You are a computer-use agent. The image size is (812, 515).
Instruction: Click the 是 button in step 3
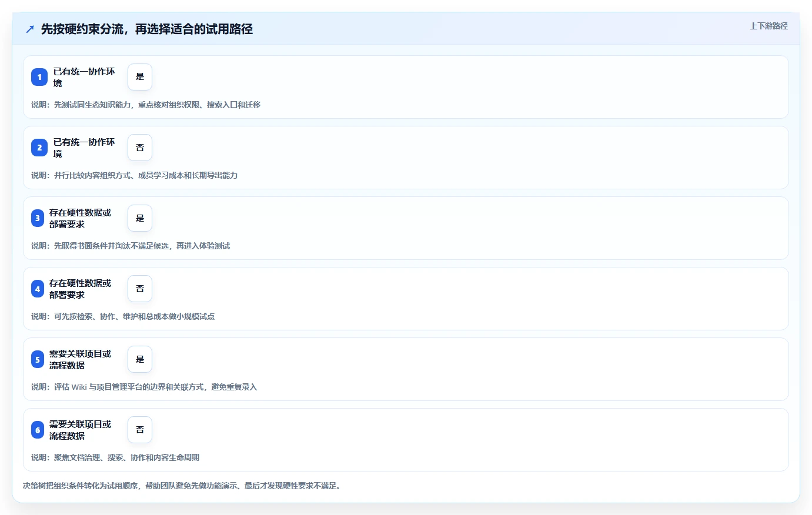[x=140, y=218]
